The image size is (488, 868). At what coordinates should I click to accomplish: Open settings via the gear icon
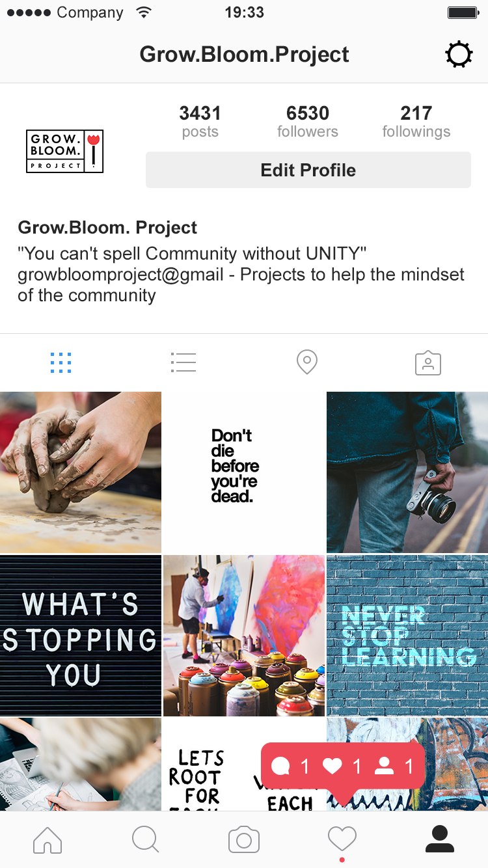coord(459,55)
